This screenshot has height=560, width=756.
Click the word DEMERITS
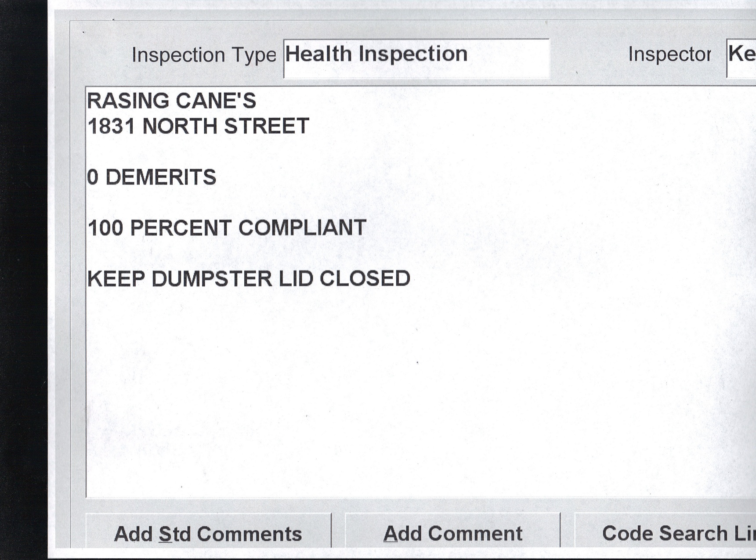point(161,177)
